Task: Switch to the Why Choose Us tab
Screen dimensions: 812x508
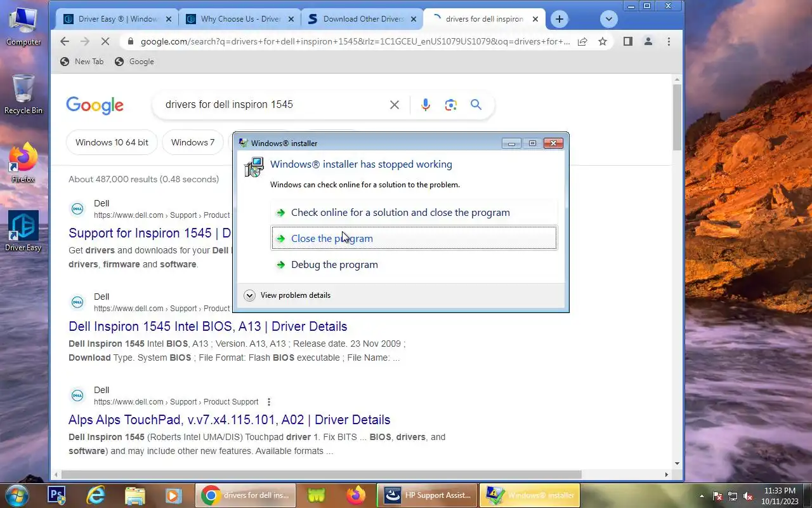Action: 240,19
